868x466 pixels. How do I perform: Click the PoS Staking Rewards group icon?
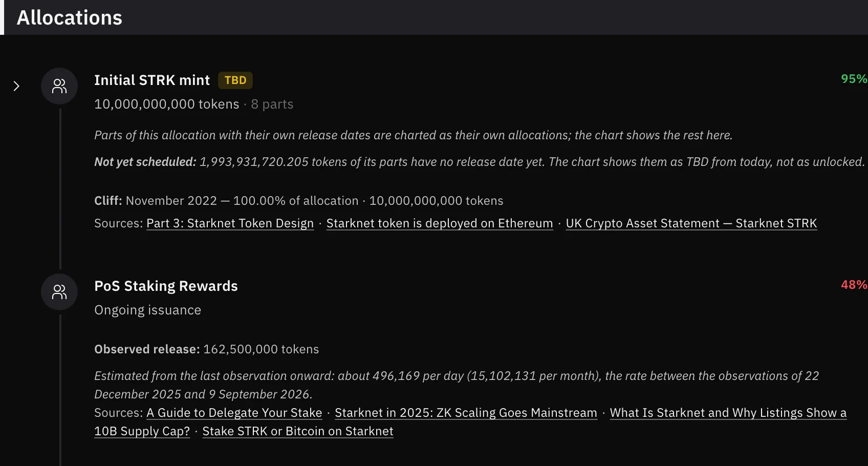[x=59, y=292]
